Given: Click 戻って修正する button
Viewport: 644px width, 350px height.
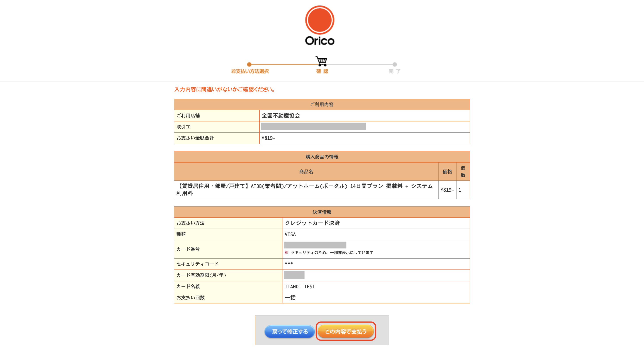Looking at the screenshot, I should [290, 331].
